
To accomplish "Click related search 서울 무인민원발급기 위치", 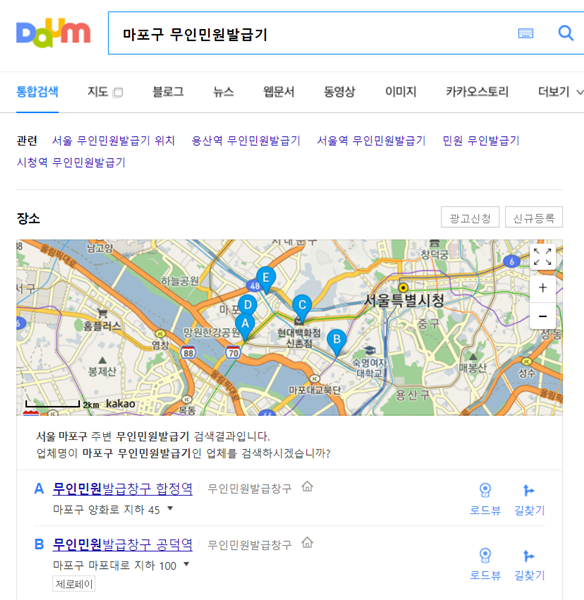I will [x=114, y=140].
